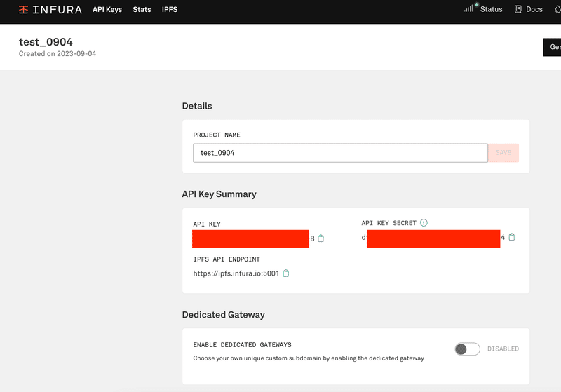Screen dimensions: 561x392
Task: Click the INFURA wordmark
Action: [x=58, y=10]
